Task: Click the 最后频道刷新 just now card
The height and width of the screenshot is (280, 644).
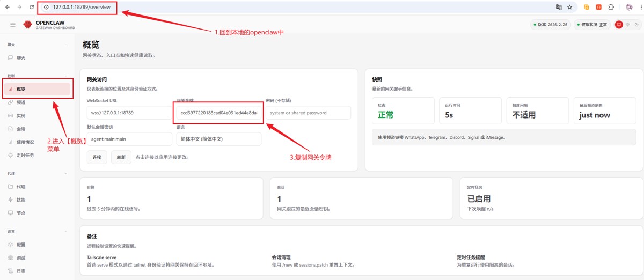Action: [x=605, y=110]
